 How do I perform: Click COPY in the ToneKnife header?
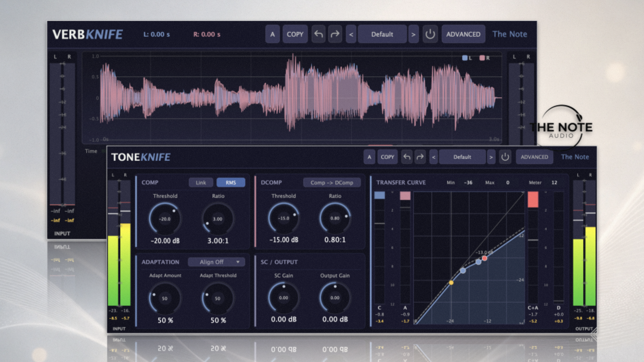(x=387, y=157)
